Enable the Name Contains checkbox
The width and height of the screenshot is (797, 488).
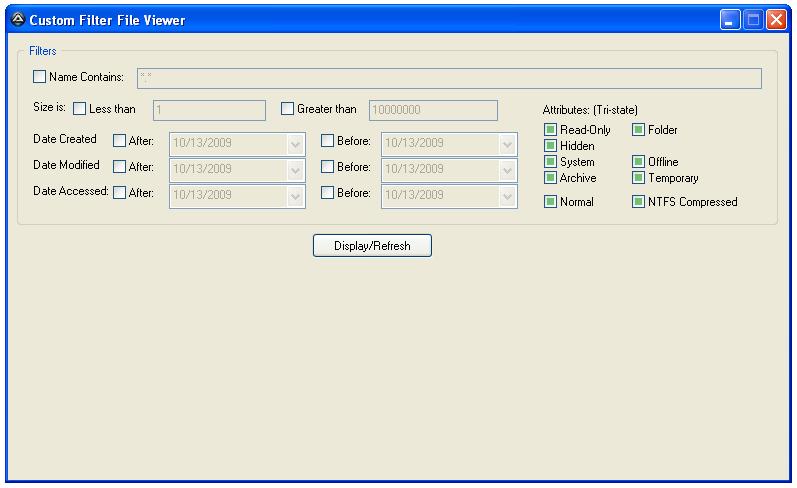point(40,77)
